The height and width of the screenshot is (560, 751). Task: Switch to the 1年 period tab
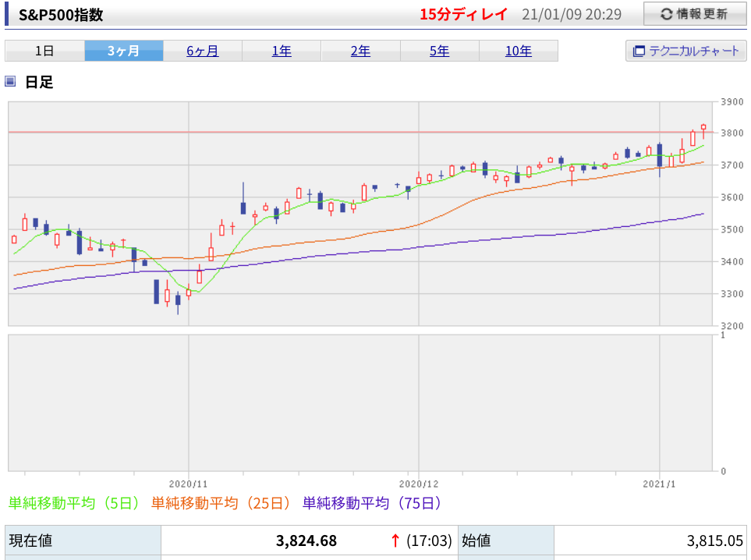click(282, 51)
